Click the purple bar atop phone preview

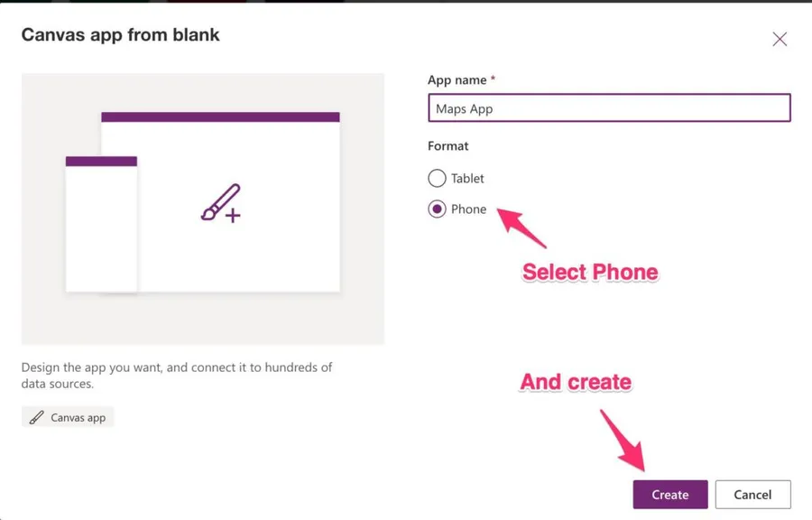pos(101,162)
